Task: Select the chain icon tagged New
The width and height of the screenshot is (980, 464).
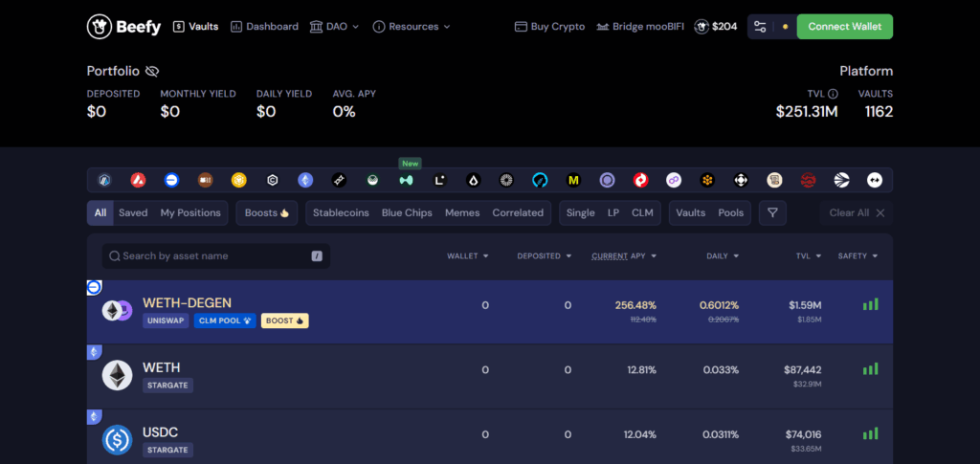Action: click(x=406, y=180)
